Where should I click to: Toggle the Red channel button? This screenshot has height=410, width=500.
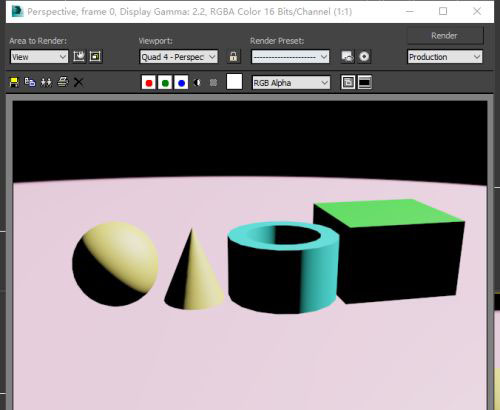click(x=149, y=83)
